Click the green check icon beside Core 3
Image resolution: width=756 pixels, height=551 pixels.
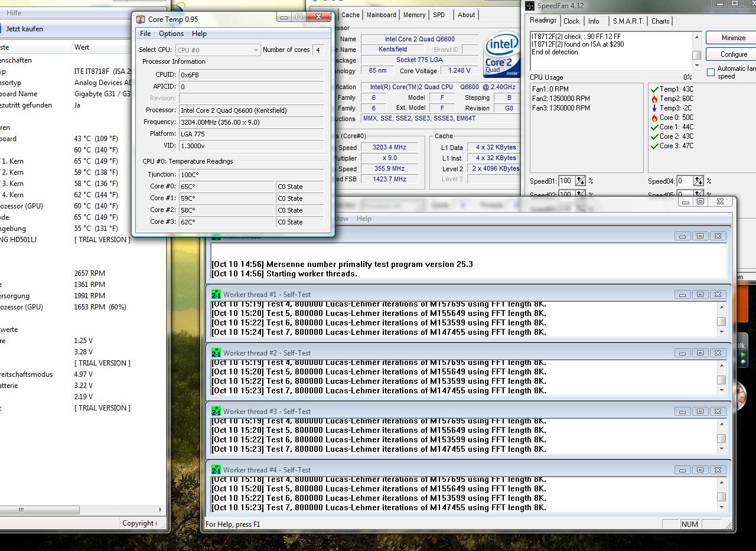click(x=654, y=146)
